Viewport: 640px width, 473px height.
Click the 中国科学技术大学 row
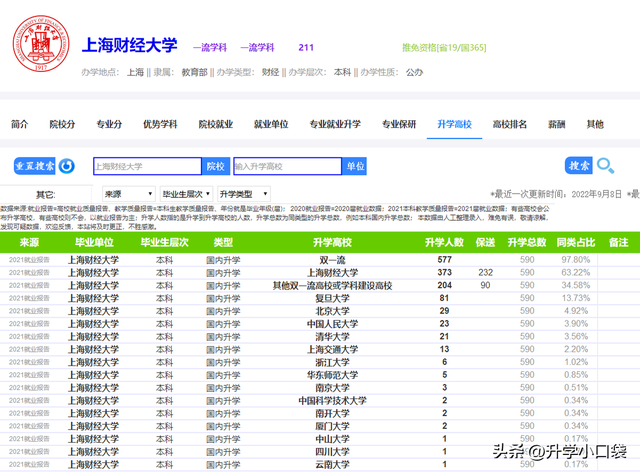[320, 401]
